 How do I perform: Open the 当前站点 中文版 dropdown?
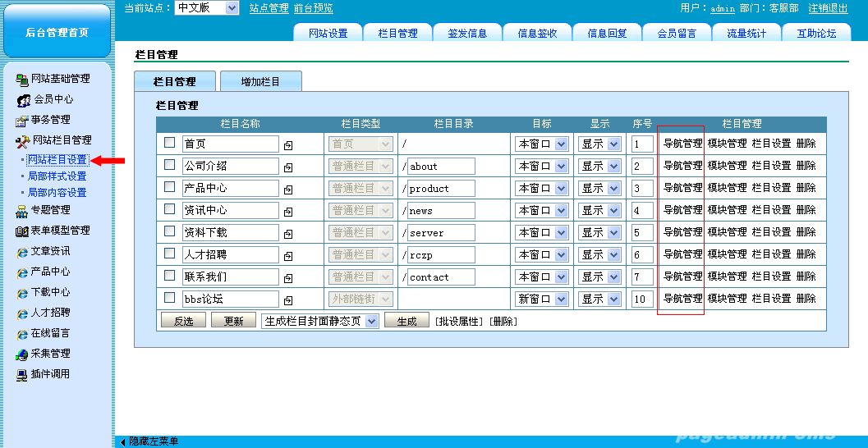pos(231,7)
